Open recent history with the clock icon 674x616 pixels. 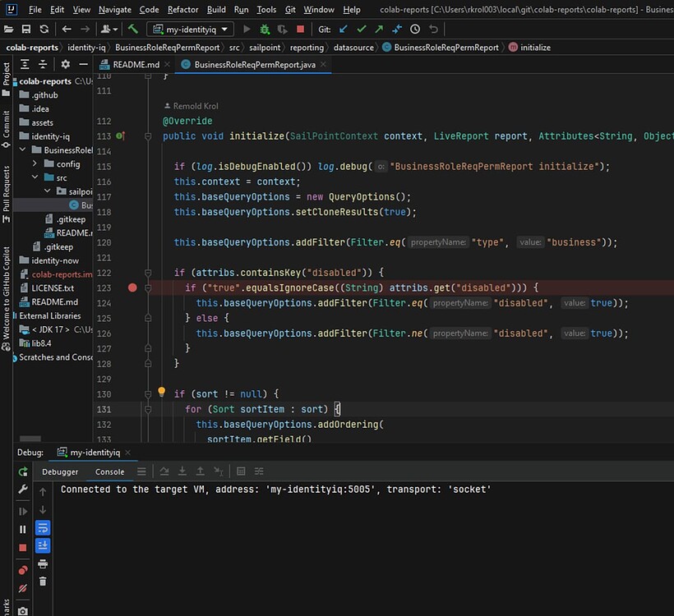click(414, 29)
